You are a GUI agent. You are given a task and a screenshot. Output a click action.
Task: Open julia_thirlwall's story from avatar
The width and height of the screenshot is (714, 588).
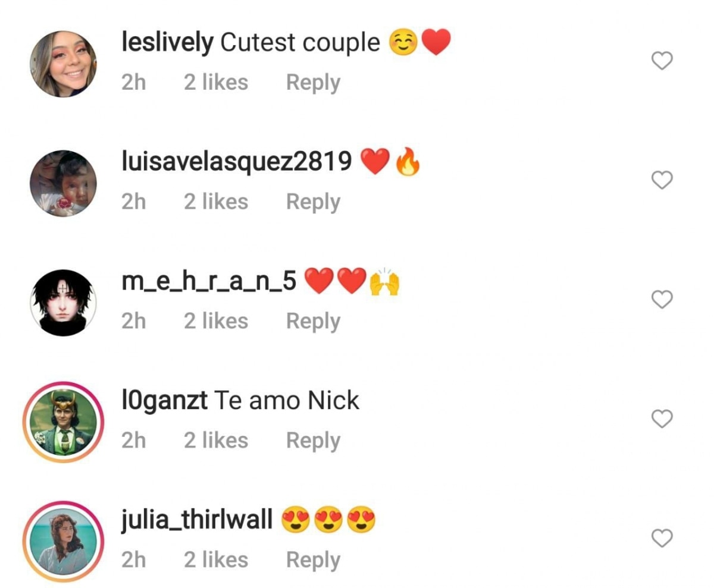[63, 542]
